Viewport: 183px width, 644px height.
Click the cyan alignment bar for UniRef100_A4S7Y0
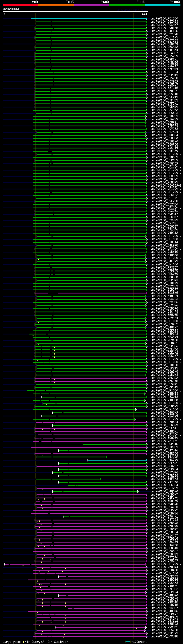(x=117, y=460)
